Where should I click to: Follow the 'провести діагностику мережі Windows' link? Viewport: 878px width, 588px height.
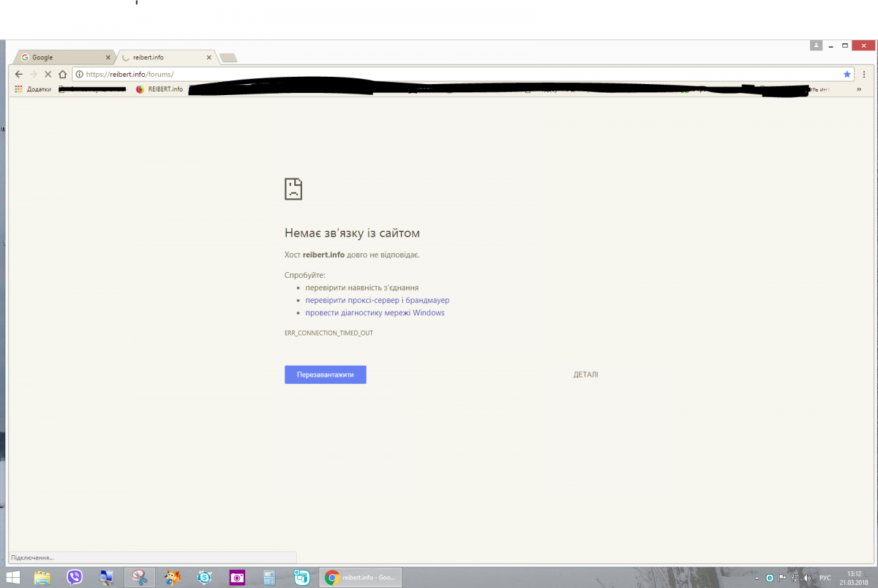tap(375, 313)
